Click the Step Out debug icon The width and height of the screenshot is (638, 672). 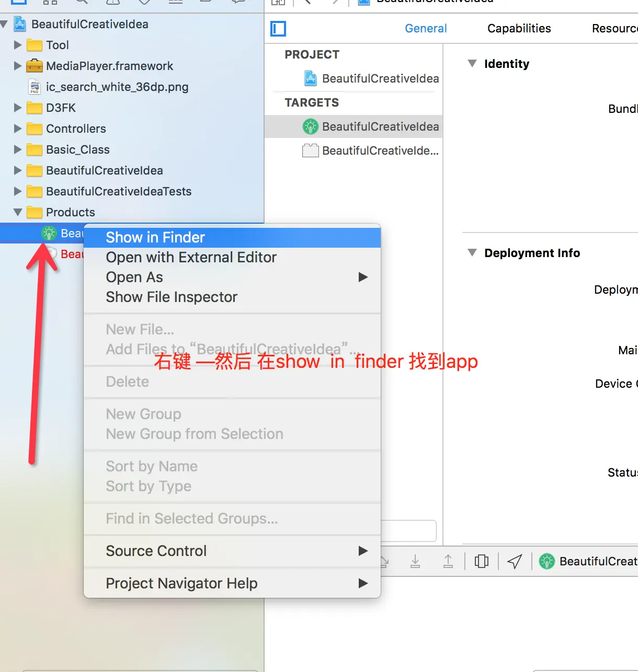click(x=448, y=561)
